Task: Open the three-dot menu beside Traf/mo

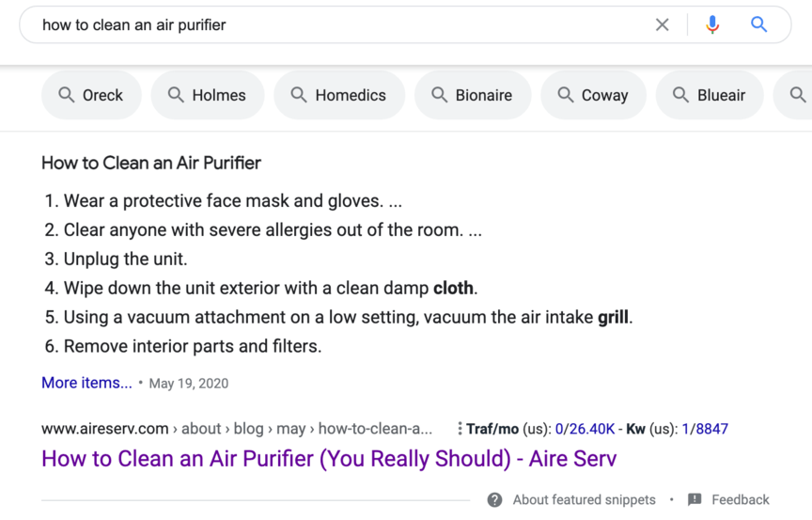Action: point(459,429)
